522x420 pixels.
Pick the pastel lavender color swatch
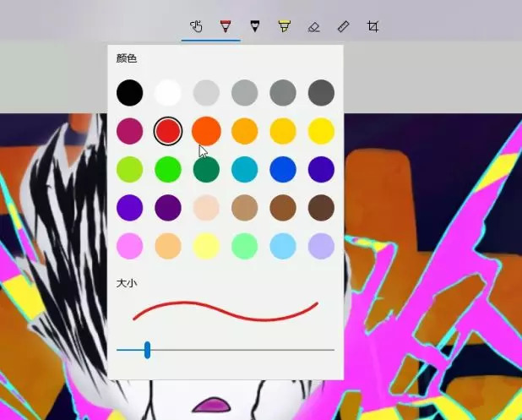[321, 246]
